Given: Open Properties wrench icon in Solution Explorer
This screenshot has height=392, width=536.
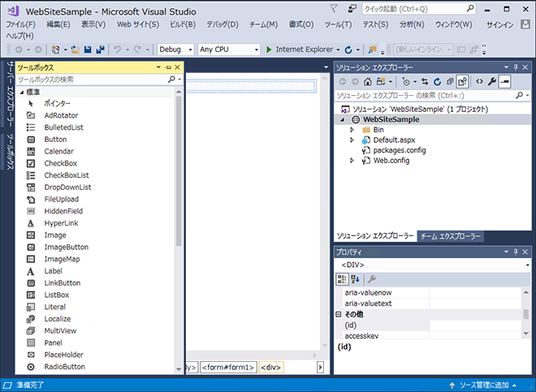Looking at the screenshot, I should pos(492,82).
